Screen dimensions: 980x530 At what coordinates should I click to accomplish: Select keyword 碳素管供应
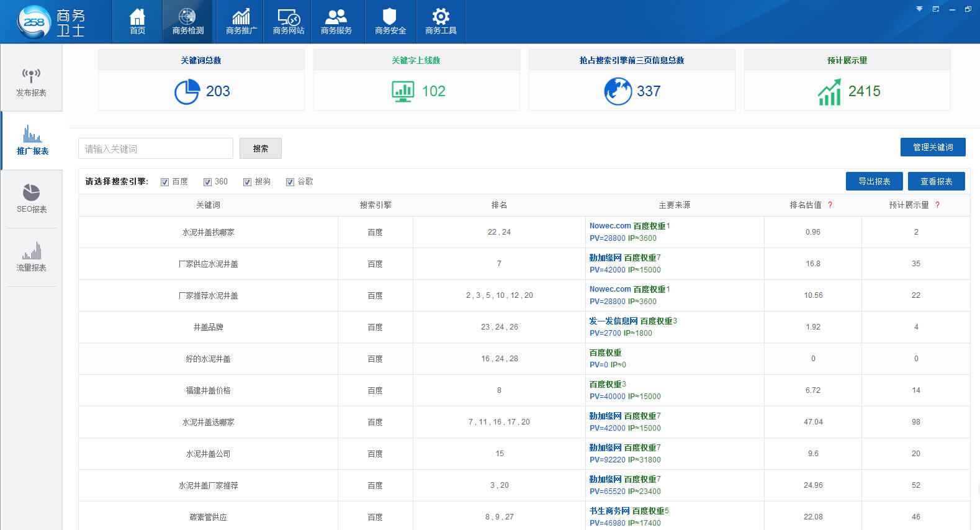click(x=208, y=517)
